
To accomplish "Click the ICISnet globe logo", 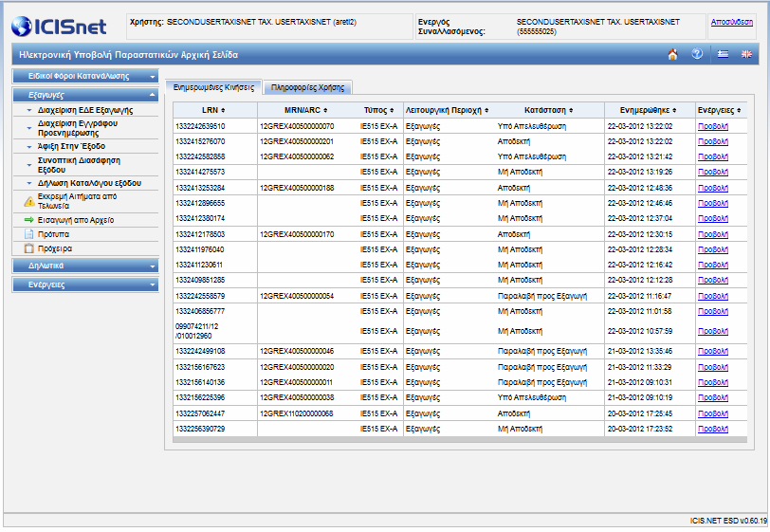I will pos(22,27).
